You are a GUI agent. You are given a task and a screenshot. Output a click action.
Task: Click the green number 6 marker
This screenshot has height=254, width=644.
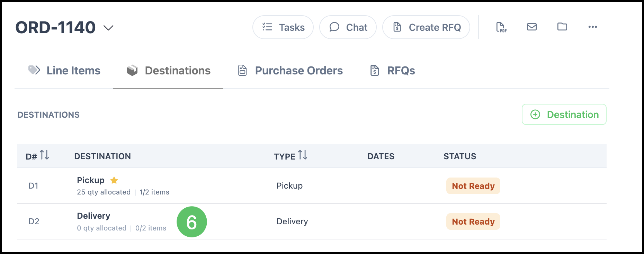coord(191,222)
